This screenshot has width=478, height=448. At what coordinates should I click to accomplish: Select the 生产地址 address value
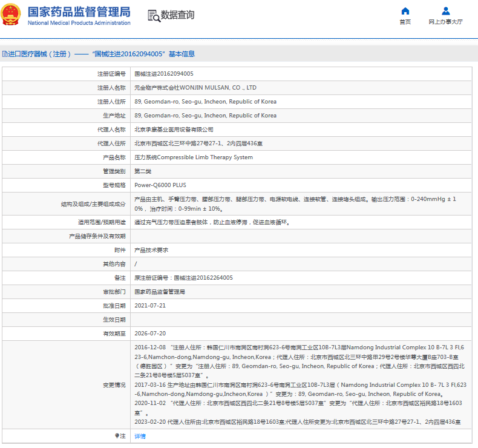pos(206,116)
